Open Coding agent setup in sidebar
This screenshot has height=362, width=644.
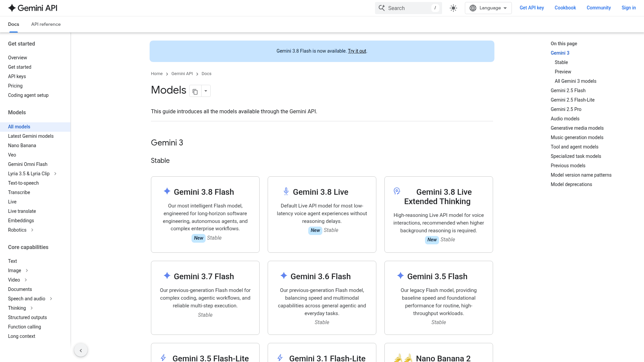click(x=28, y=95)
